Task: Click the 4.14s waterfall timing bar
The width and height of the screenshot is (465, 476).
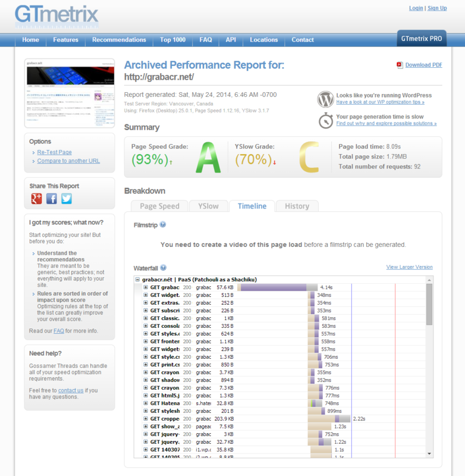Action: pos(278,287)
